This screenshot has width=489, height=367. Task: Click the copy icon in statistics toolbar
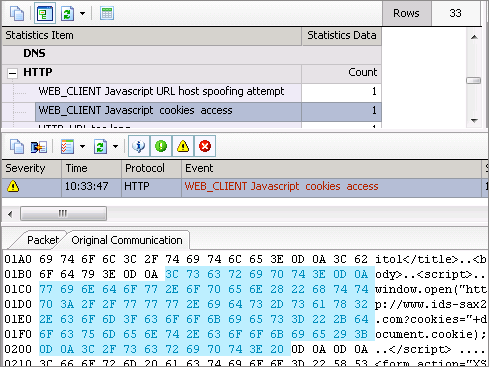(x=17, y=13)
